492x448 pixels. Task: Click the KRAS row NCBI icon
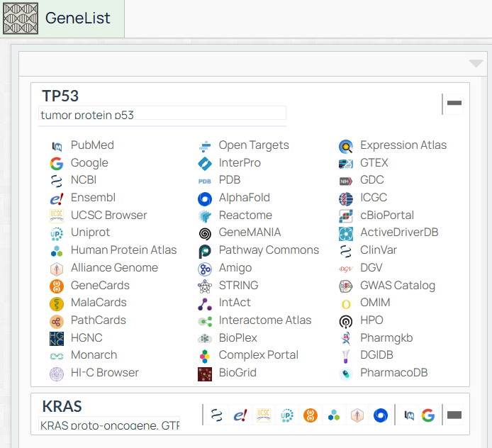[x=217, y=415]
